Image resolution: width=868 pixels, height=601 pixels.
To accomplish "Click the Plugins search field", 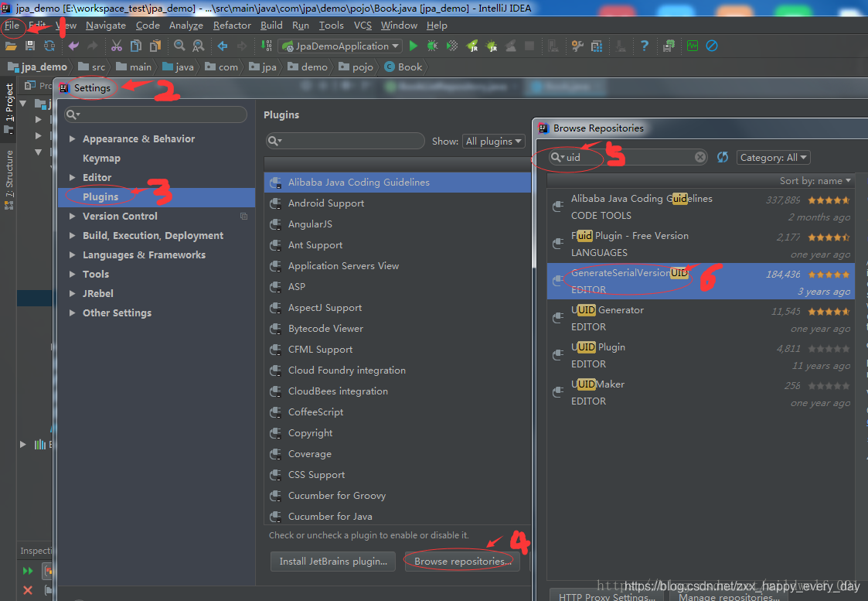I will click(345, 141).
